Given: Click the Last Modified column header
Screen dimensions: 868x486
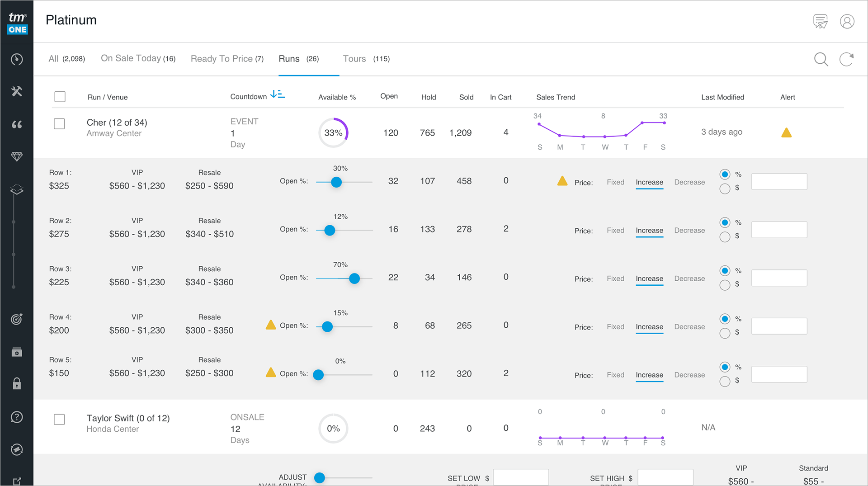Looking at the screenshot, I should tap(722, 97).
